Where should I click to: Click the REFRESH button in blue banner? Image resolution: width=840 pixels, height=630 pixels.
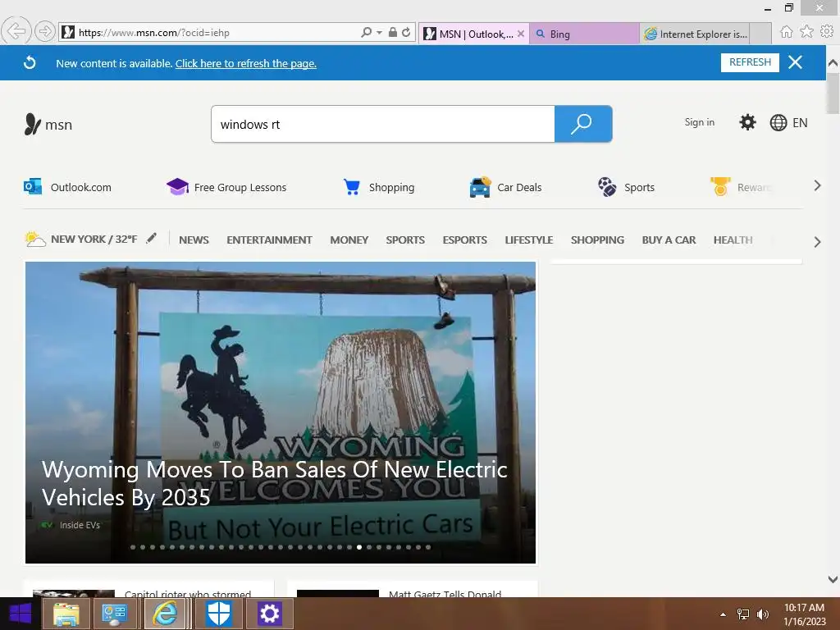pyautogui.click(x=750, y=62)
